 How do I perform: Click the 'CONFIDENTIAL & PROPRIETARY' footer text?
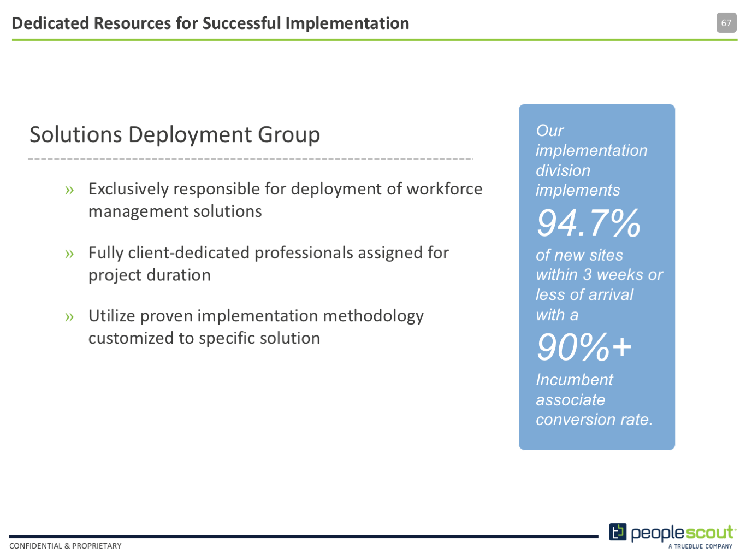[66, 546]
